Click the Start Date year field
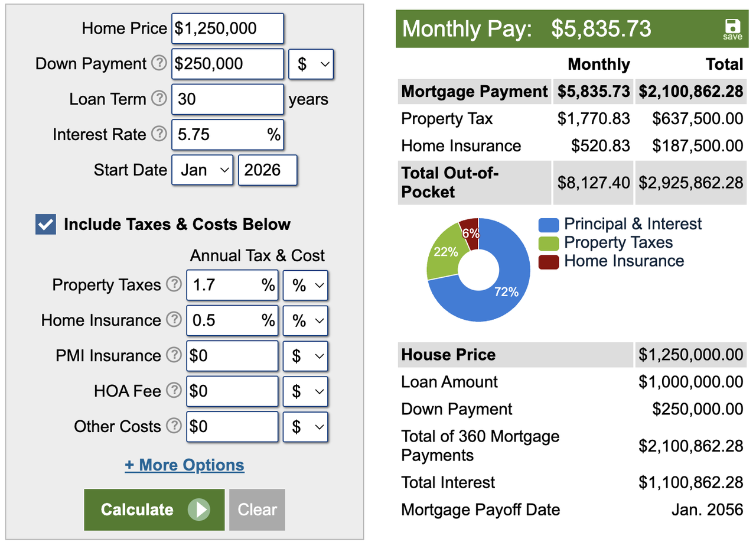Image resolution: width=756 pixels, height=545 pixels. (x=268, y=170)
